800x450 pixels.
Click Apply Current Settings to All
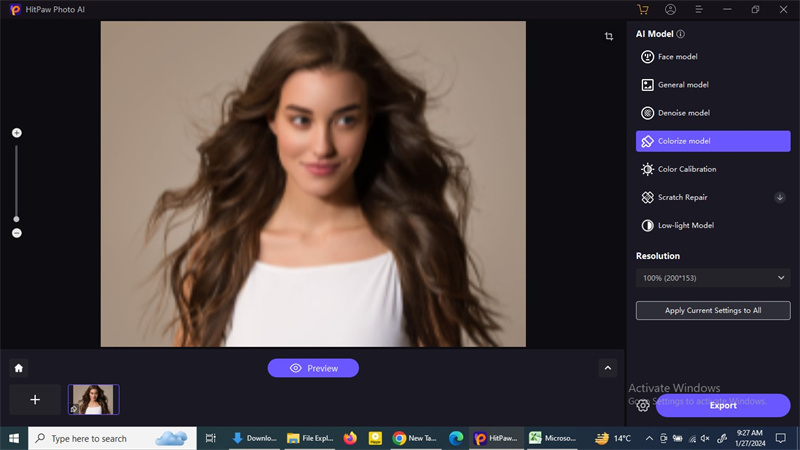(712, 311)
